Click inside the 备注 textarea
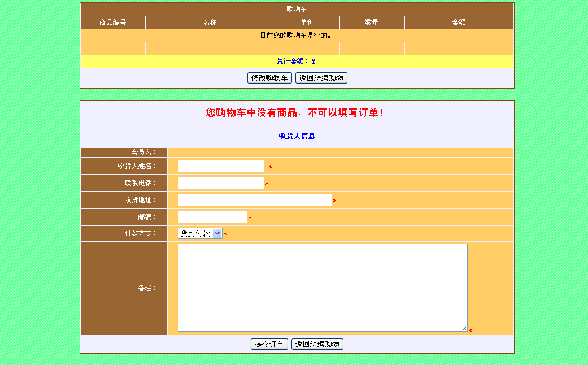588x365 pixels. point(323,288)
